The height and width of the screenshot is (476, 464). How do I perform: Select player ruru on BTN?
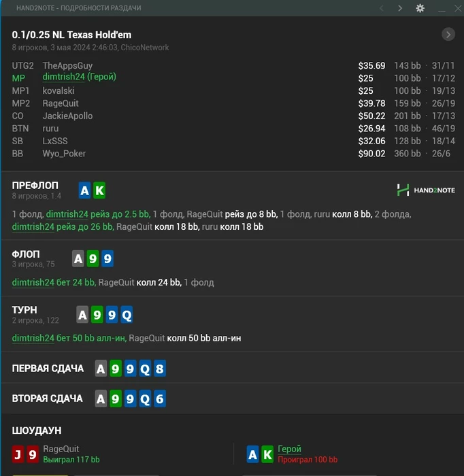coord(50,129)
